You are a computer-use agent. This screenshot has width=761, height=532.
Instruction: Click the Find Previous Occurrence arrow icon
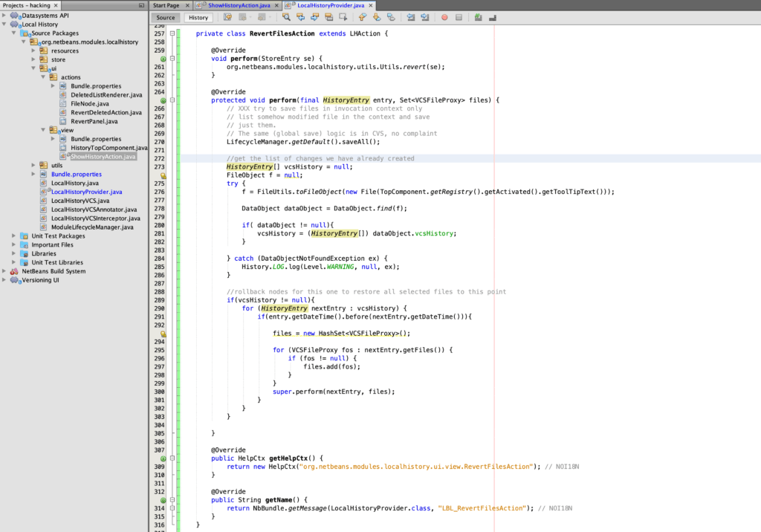tap(301, 17)
